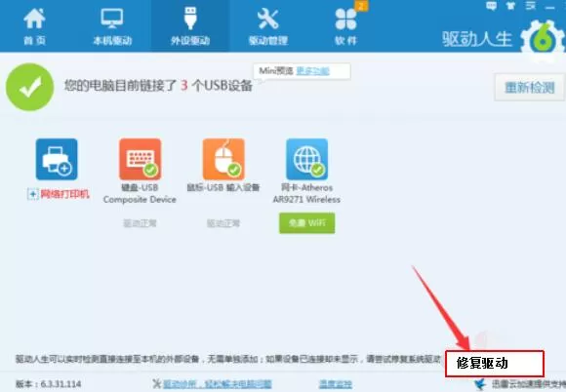Click 驱动正常 status under mouse
This screenshot has height=392, width=566.
(223, 223)
